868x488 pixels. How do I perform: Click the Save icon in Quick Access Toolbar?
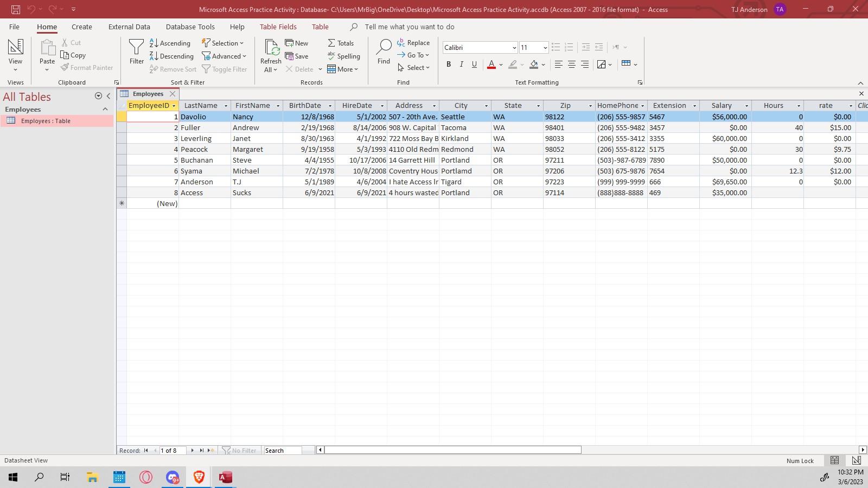(x=16, y=9)
